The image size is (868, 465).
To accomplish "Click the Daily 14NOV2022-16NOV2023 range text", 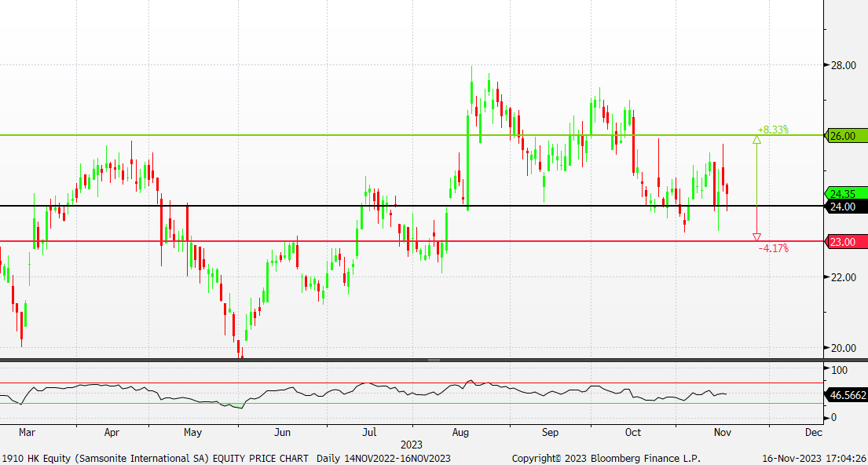I will (x=383, y=459).
